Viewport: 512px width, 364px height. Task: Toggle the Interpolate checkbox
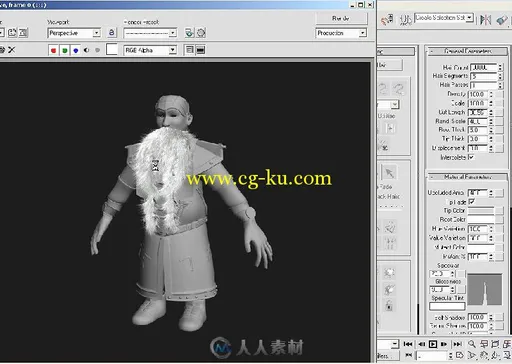471,157
